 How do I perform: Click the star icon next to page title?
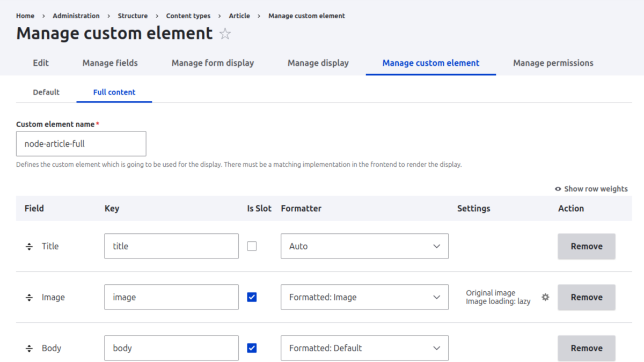point(225,34)
